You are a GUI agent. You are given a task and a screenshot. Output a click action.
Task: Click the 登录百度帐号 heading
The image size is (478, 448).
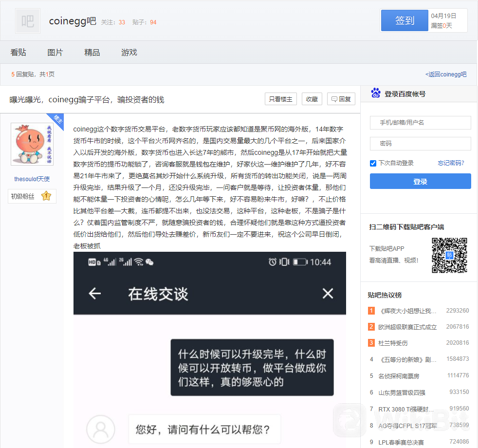coord(405,94)
